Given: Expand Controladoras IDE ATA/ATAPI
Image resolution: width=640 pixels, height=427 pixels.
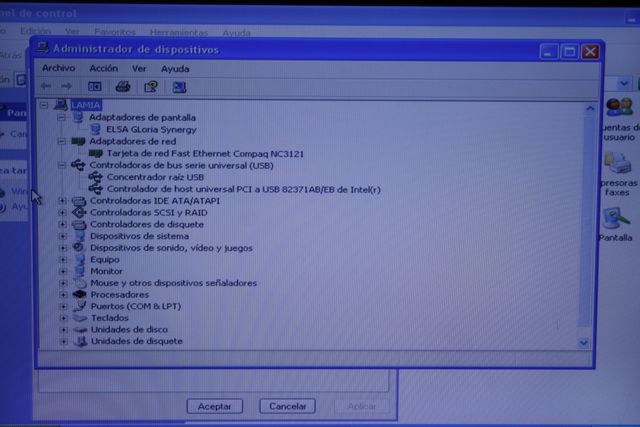Looking at the screenshot, I should (62, 201).
